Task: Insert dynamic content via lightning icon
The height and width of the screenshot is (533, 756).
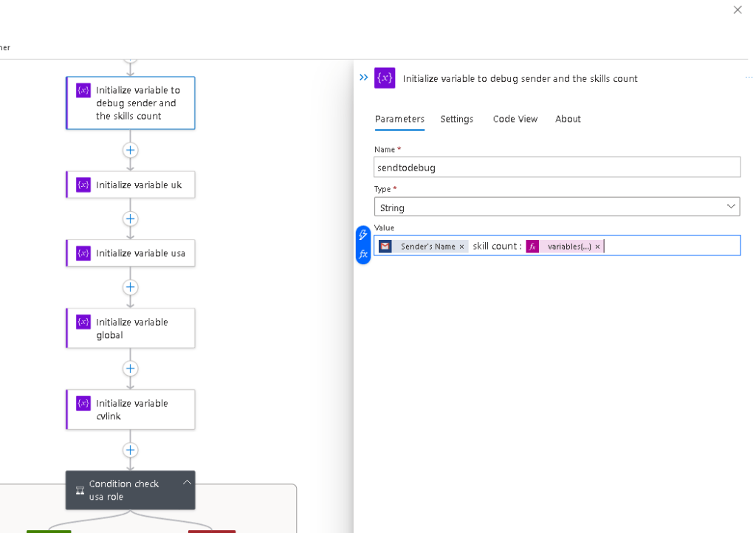Action: pyautogui.click(x=363, y=235)
